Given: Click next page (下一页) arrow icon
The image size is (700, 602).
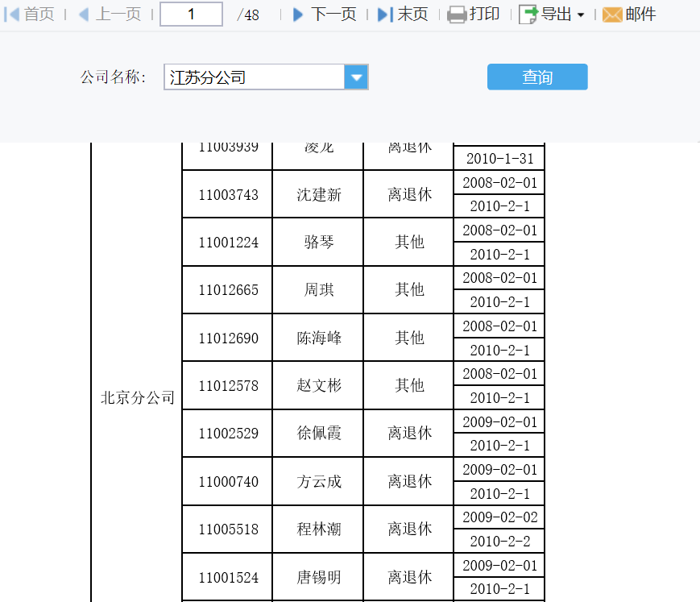Looking at the screenshot, I should (298, 15).
